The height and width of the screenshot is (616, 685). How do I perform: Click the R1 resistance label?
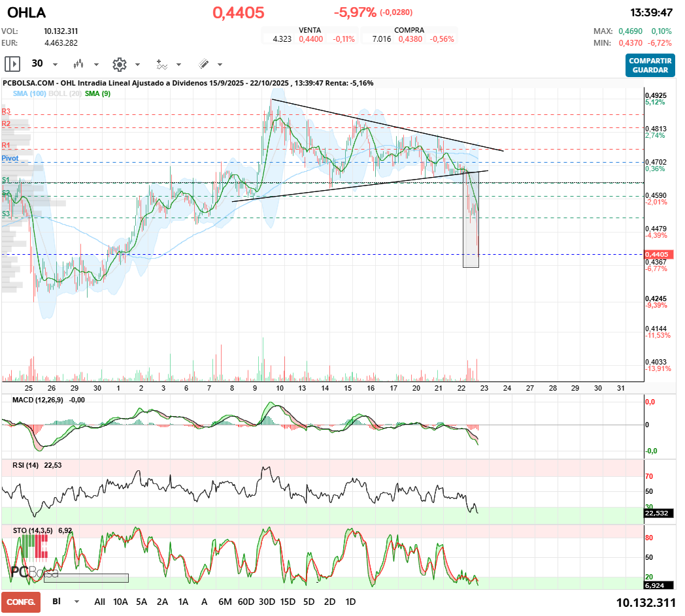[6, 146]
